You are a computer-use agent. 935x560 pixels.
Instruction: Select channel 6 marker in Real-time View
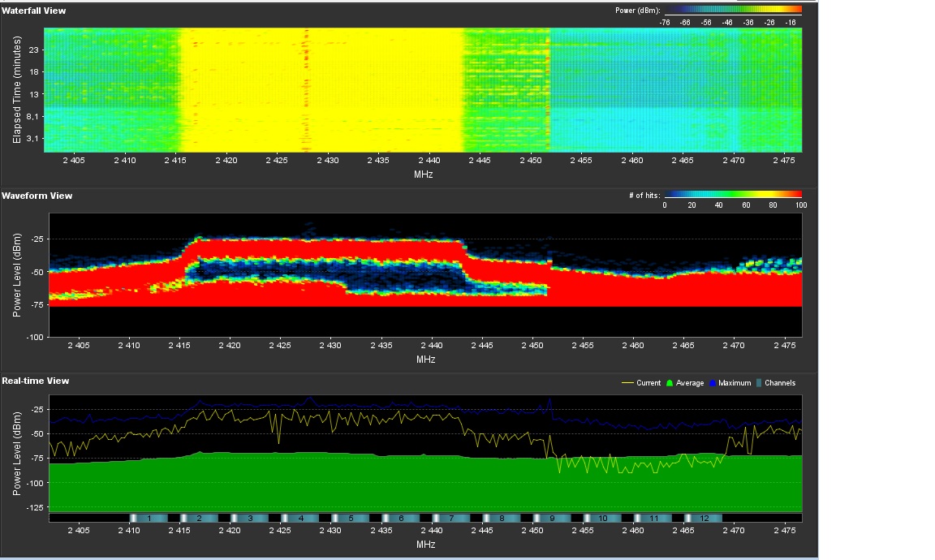coord(401,519)
